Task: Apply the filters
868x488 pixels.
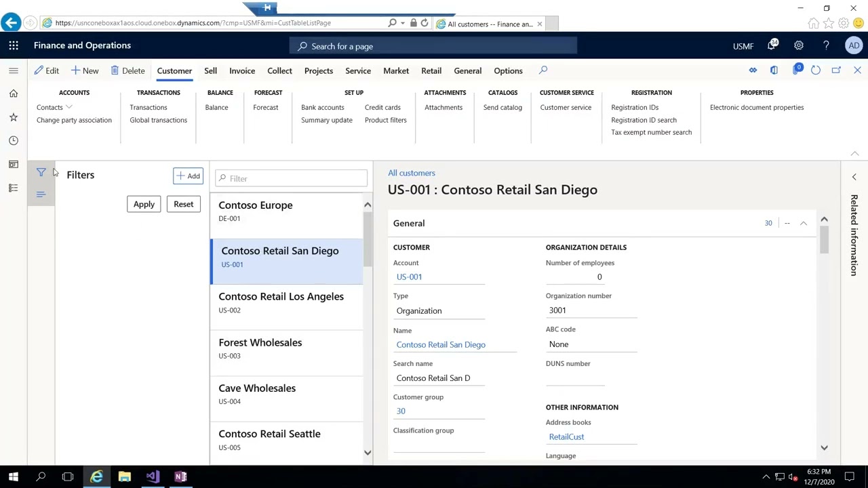Action: click(144, 204)
